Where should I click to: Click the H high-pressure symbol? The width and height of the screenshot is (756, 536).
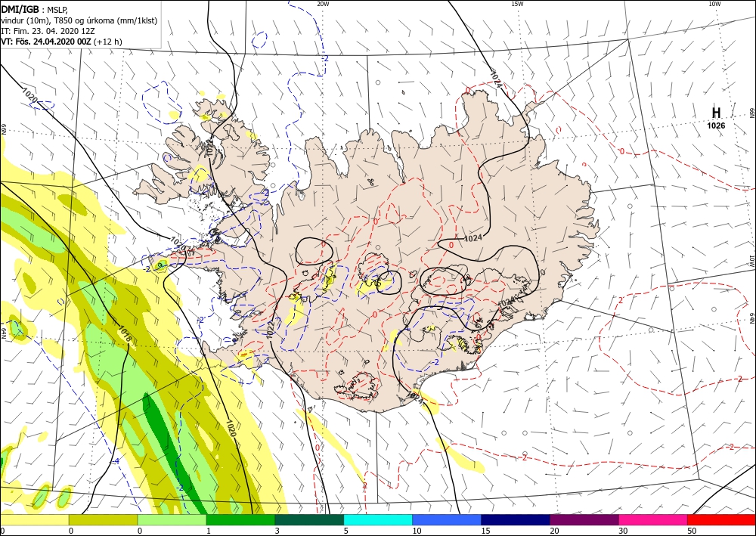[x=716, y=113]
